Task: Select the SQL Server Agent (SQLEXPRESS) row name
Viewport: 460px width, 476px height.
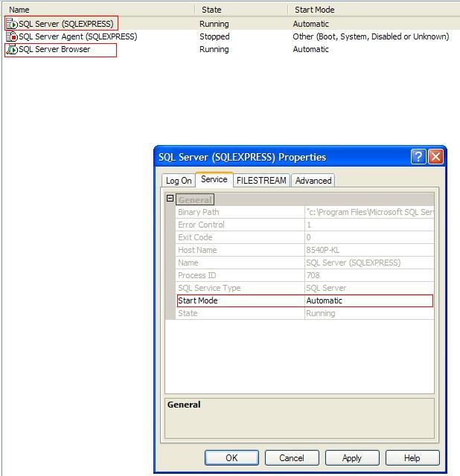Action: [x=77, y=36]
